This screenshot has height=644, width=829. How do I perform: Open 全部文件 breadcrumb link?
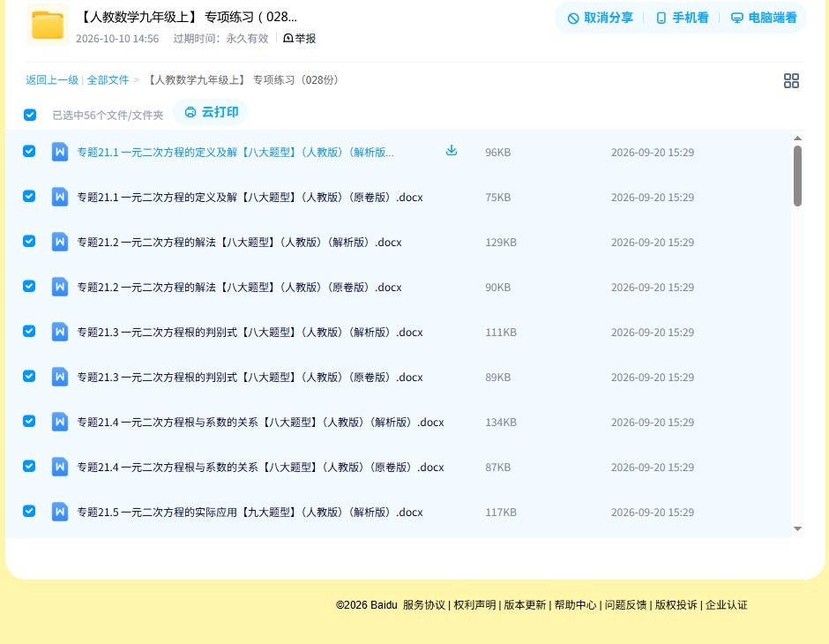pyautogui.click(x=108, y=80)
